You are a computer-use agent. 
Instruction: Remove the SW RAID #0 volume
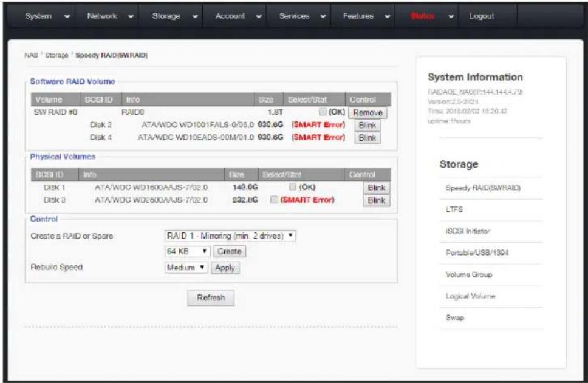[367, 112]
